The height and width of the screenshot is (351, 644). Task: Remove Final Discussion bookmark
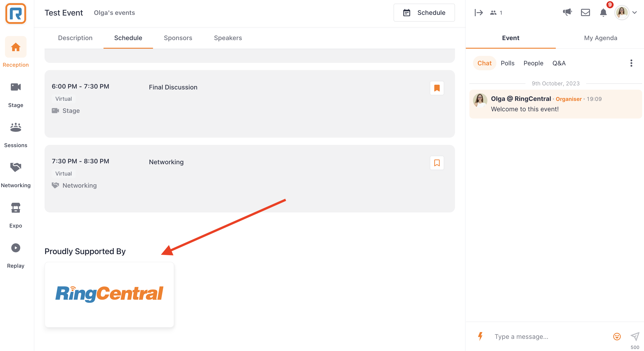click(x=437, y=88)
